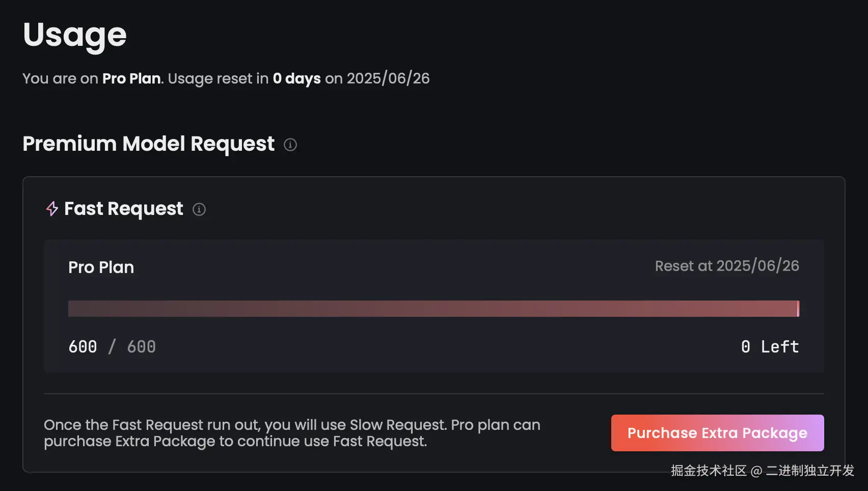Click the Fast Request card title

tap(123, 209)
